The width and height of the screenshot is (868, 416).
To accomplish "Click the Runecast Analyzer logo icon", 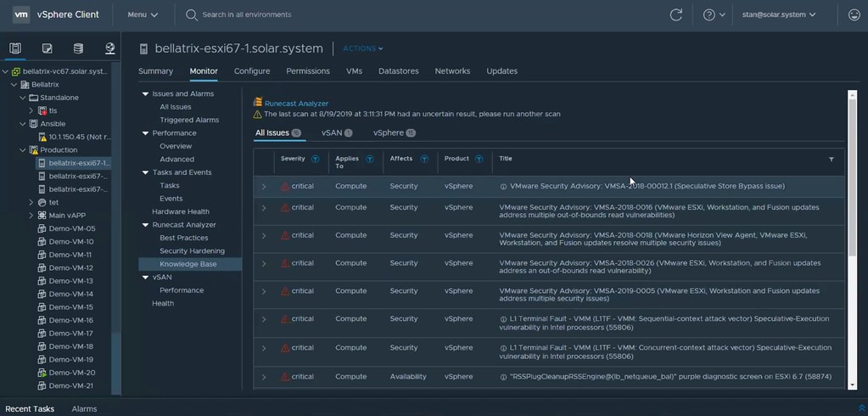I will click(x=257, y=103).
